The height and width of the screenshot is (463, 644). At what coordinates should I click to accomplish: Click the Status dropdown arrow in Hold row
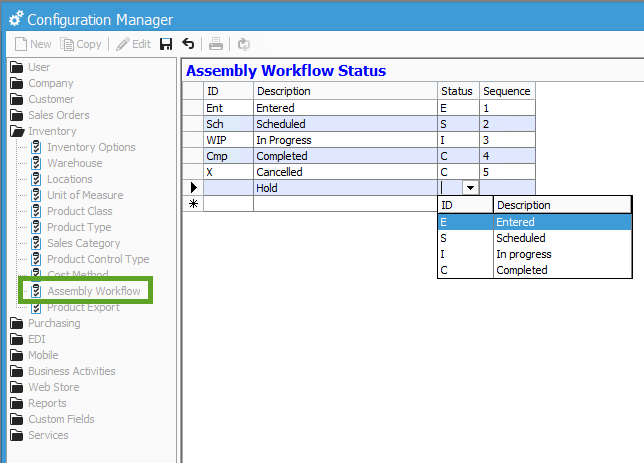470,188
